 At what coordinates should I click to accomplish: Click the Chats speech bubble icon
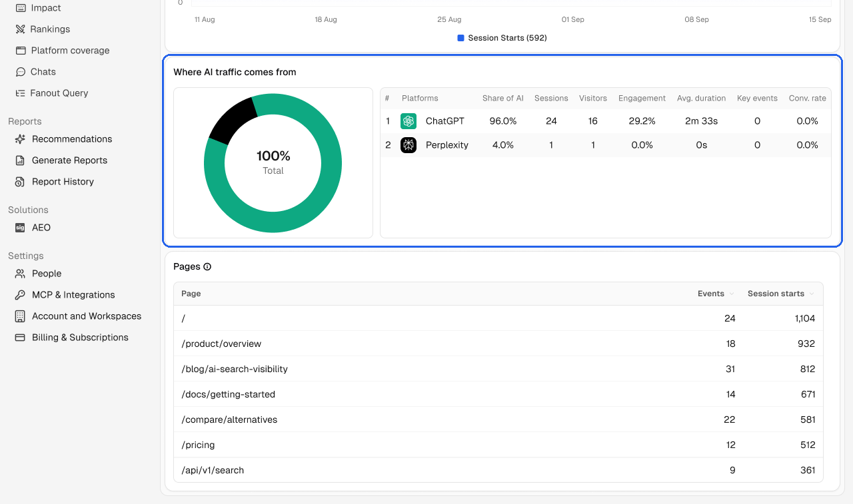tap(21, 72)
